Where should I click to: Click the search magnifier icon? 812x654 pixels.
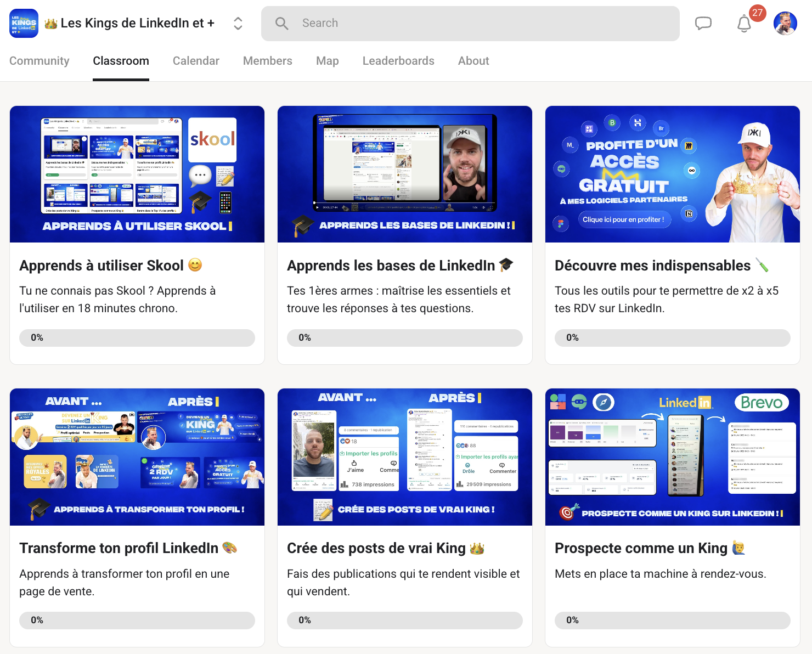click(281, 24)
